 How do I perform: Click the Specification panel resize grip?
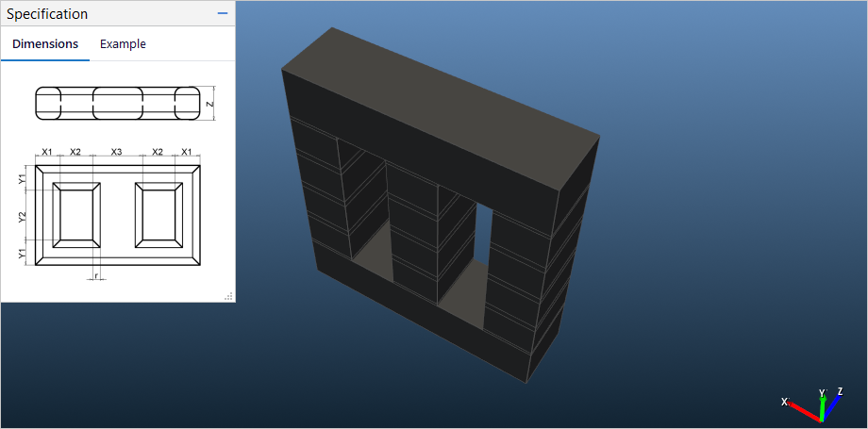tap(228, 296)
